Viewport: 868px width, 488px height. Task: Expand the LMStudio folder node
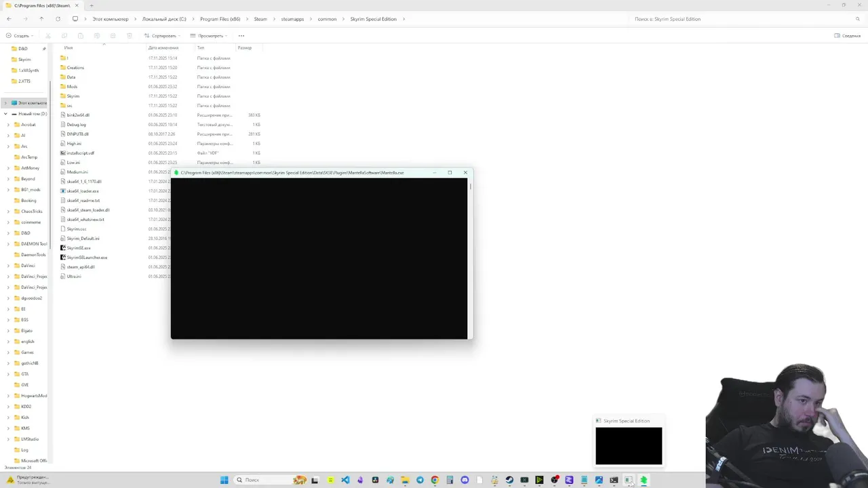pos(8,439)
